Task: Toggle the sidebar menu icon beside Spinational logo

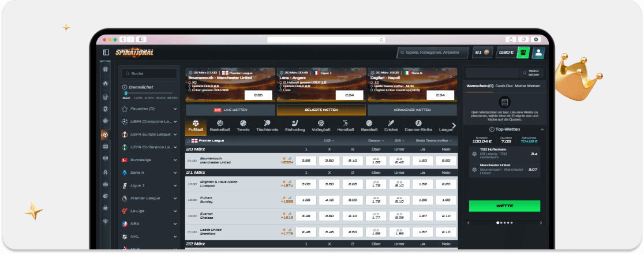Action: (x=106, y=52)
